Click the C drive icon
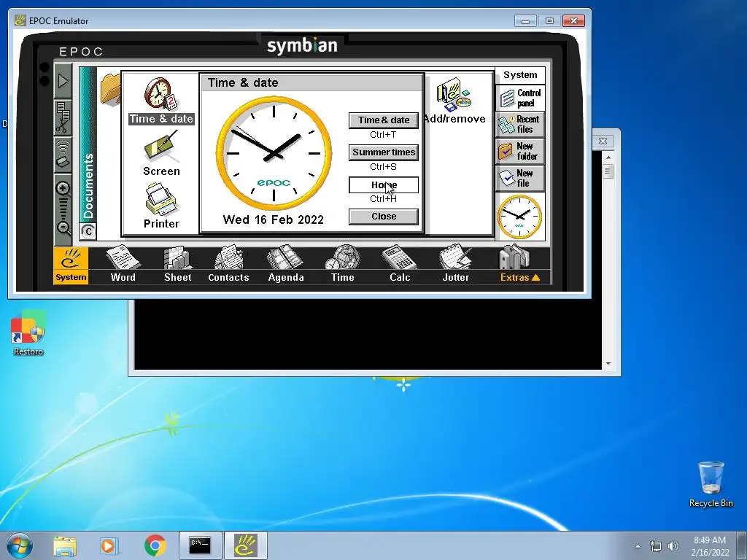The image size is (747, 560). tap(88, 232)
